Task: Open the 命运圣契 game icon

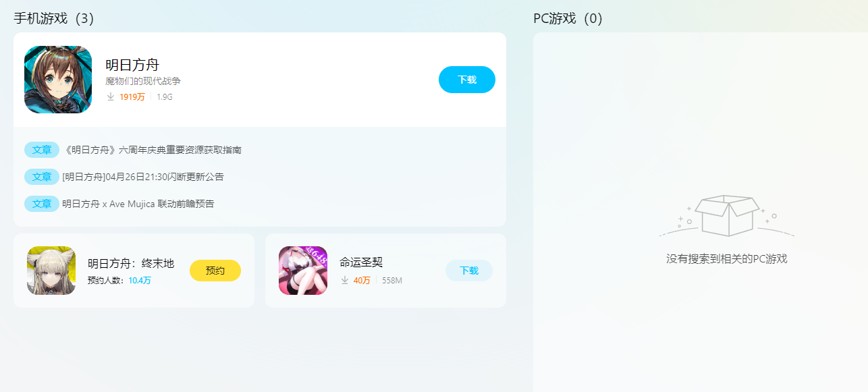Action: point(303,271)
